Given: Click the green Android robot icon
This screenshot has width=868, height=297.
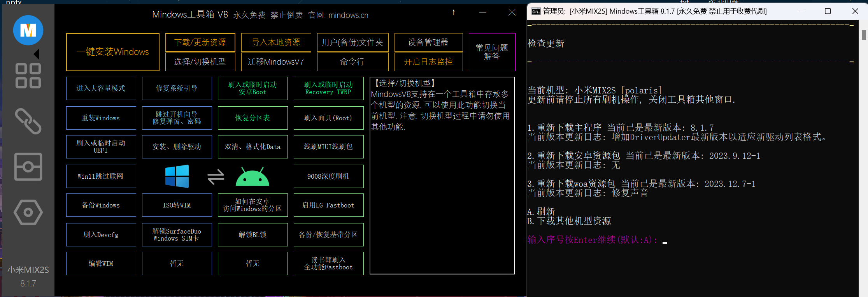Looking at the screenshot, I should click(x=253, y=176).
